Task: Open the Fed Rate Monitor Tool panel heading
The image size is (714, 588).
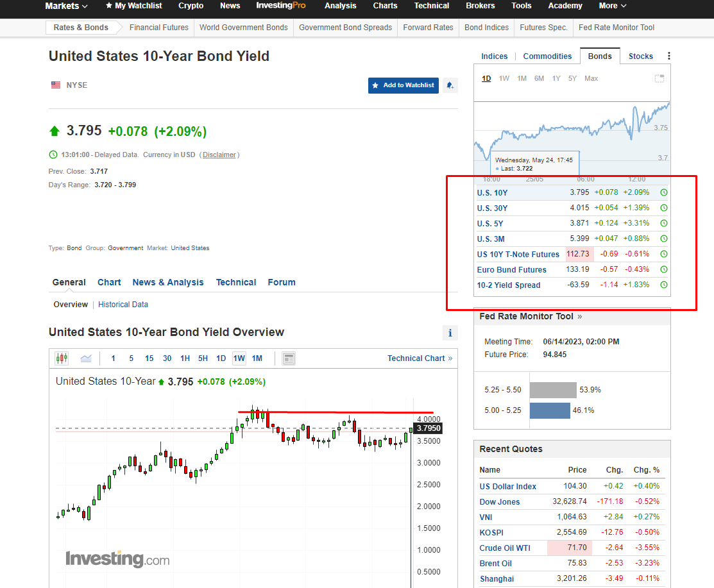Action: [531, 316]
